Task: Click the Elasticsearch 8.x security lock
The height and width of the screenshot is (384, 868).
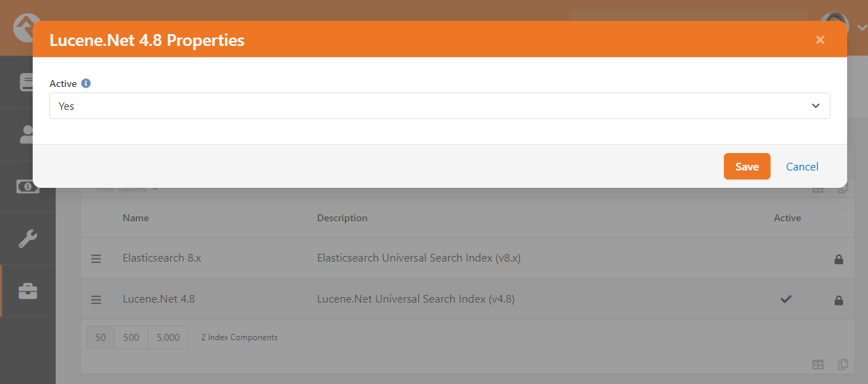Action: click(x=839, y=259)
